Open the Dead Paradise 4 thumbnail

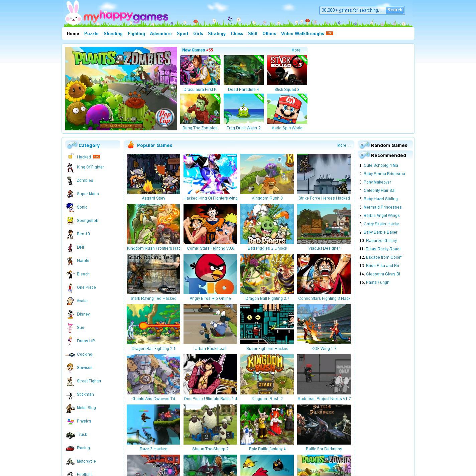244,70
